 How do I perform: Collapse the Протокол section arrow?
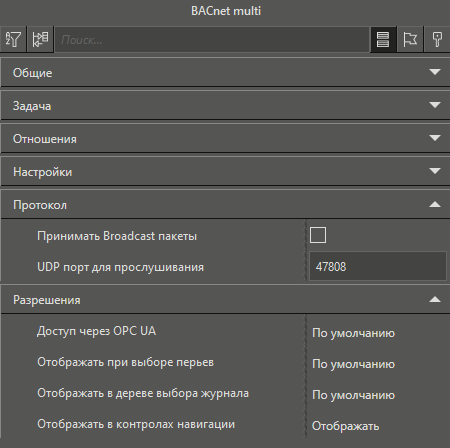[x=435, y=204]
